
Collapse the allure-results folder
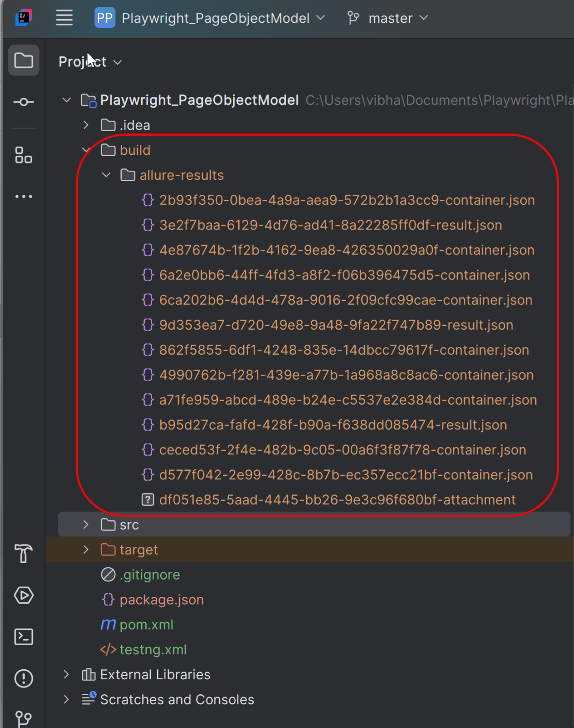tap(106, 175)
